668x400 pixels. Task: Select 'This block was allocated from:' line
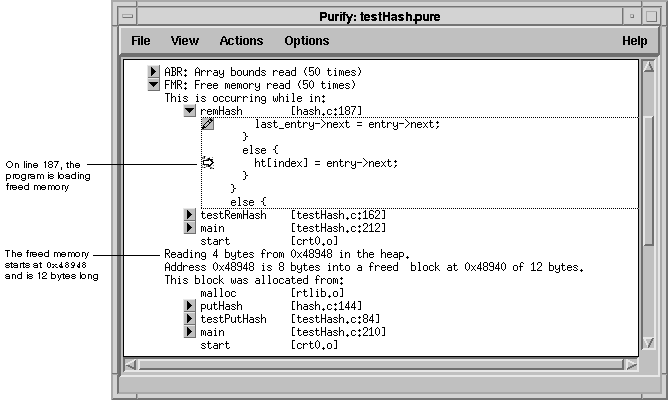[254, 280]
